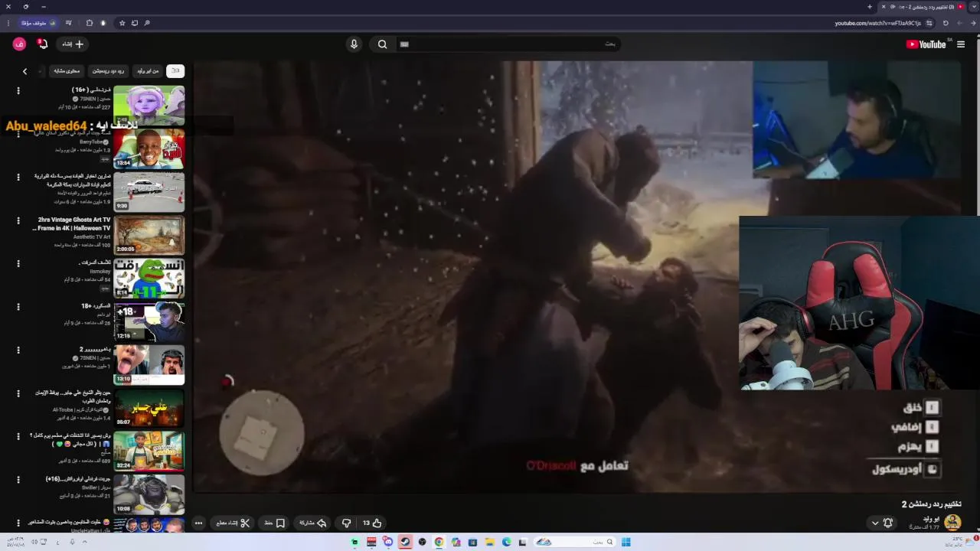The width and height of the screenshot is (980, 551).
Task: Go to YouTube home via logo
Action: pos(926,44)
